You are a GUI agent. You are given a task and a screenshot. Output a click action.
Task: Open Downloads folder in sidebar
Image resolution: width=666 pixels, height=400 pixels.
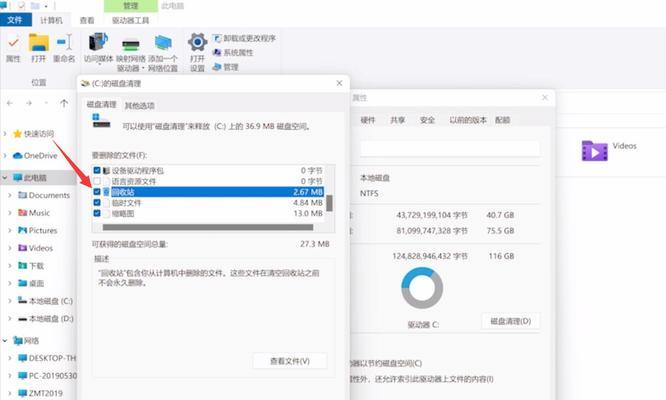pyautogui.click(x=31, y=266)
